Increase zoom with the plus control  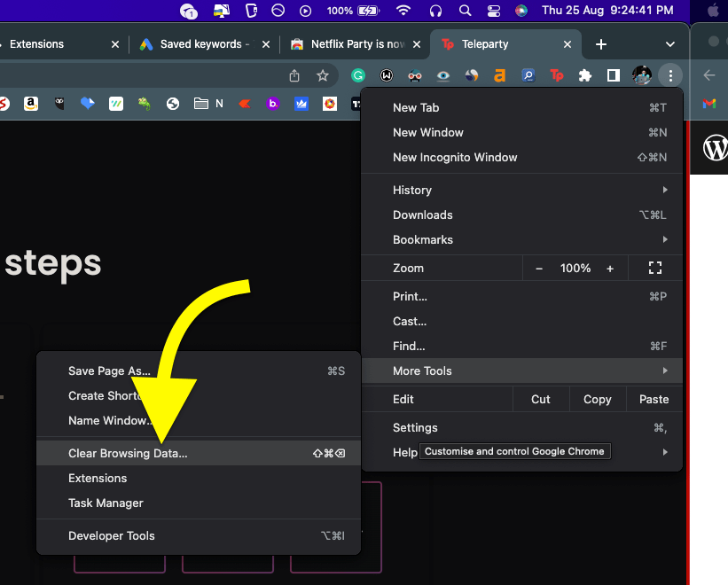pyautogui.click(x=609, y=267)
